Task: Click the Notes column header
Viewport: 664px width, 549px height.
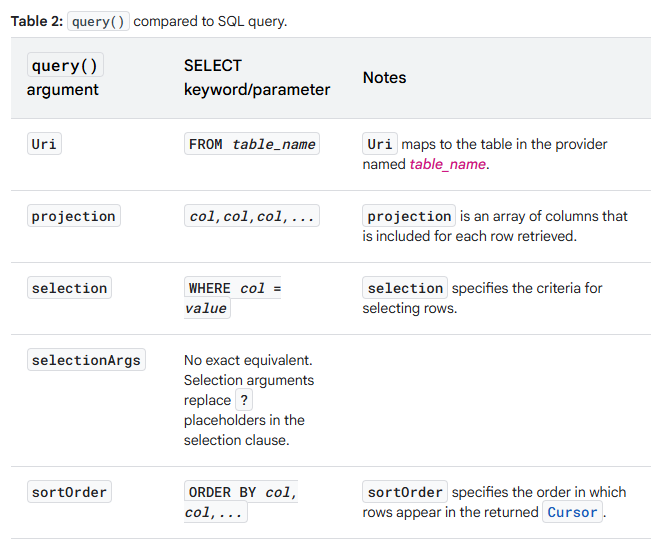Action: tap(384, 77)
